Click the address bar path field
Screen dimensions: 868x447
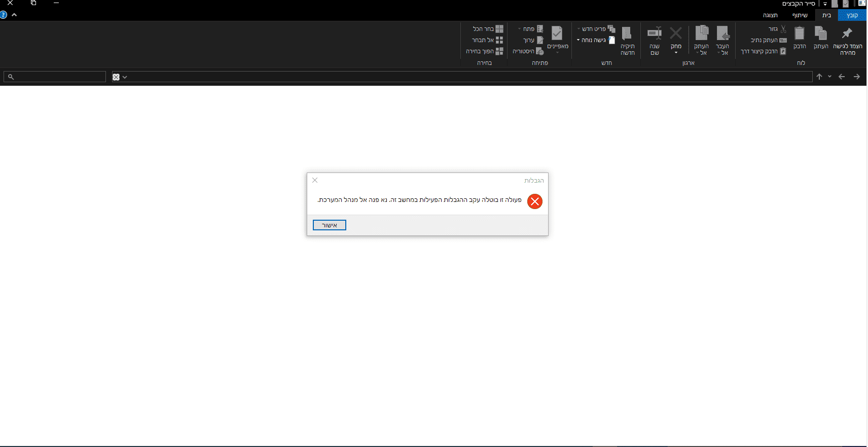(x=462, y=77)
